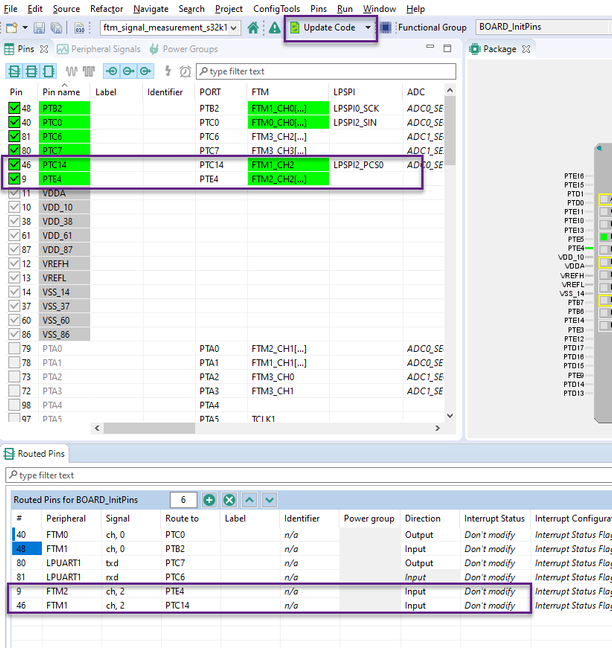Click the Update Code button
The height and width of the screenshot is (648, 612).
[x=323, y=28]
